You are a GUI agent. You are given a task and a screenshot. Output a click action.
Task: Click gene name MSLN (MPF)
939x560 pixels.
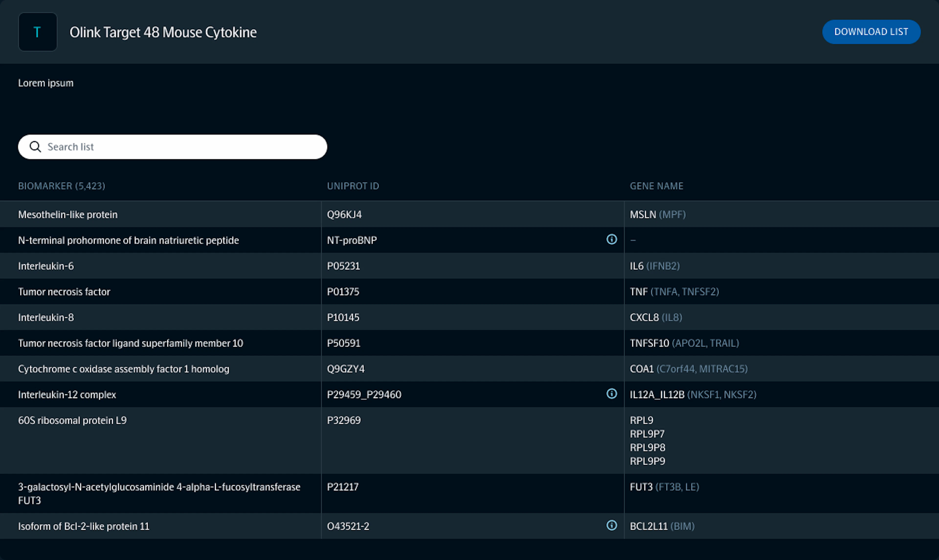tap(658, 215)
